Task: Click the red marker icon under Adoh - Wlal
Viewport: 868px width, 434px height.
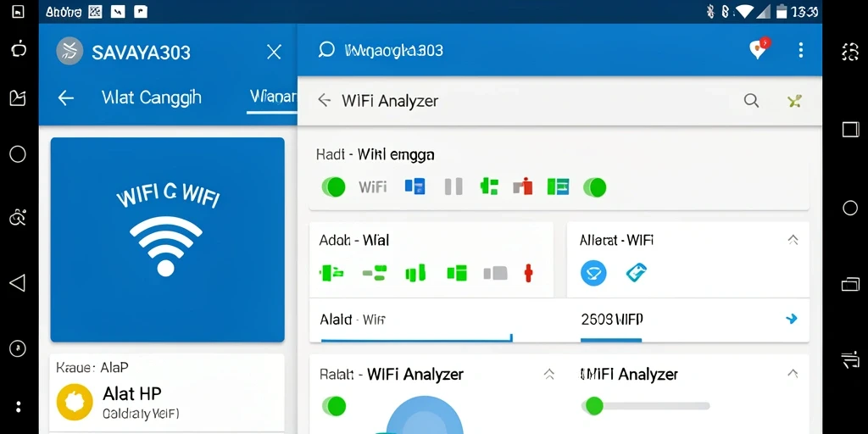Action: pyautogui.click(x=528, y=273)
